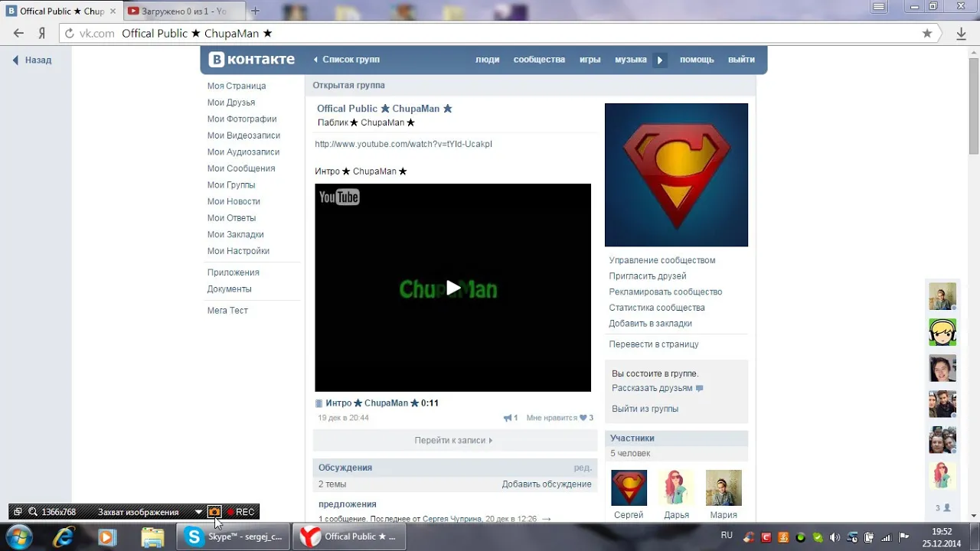Click the ред. edit link for discussions

583,468
